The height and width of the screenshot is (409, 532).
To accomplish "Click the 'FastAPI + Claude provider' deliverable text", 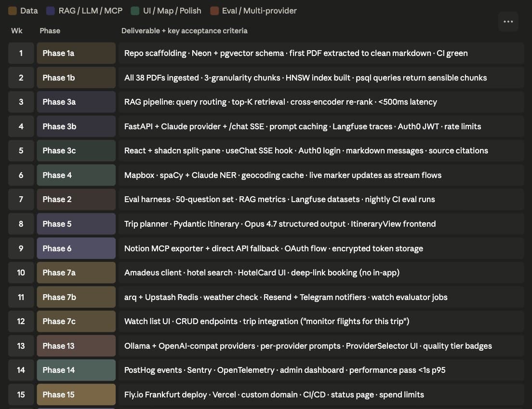I will (x=303, y=126).
